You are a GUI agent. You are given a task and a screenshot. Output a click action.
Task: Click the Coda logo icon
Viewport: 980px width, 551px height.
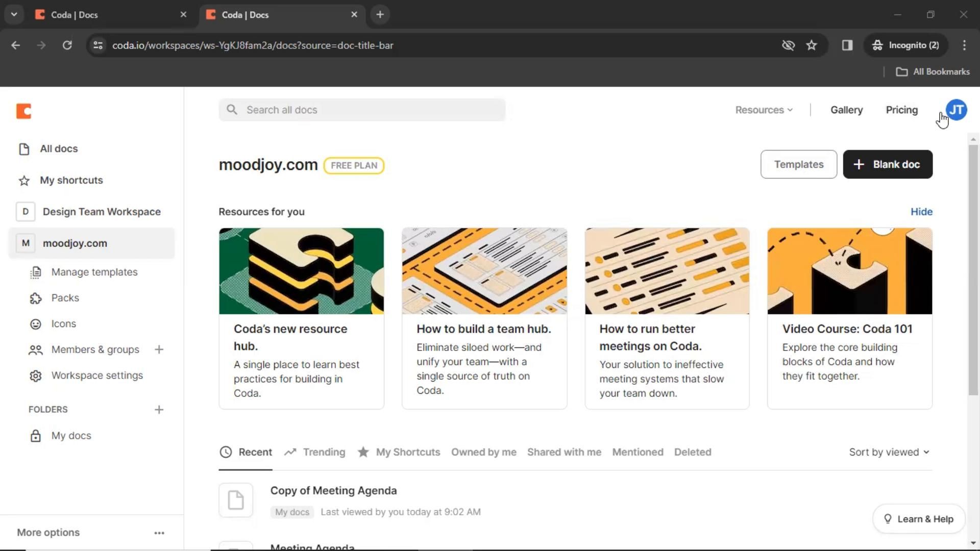[23, 111]
